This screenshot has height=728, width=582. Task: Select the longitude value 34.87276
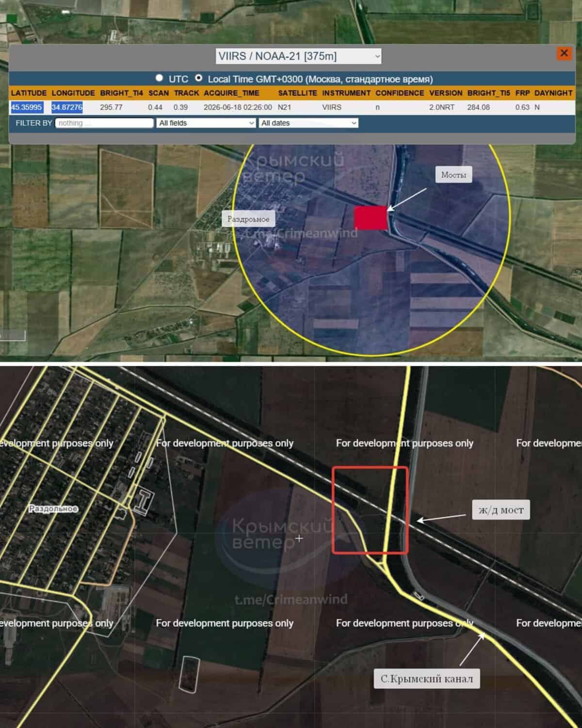click(67, 107)
